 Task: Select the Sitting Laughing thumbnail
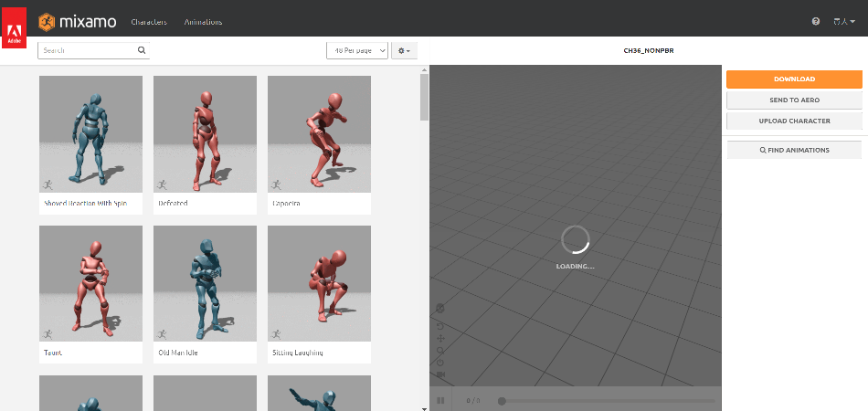(319, 284)
